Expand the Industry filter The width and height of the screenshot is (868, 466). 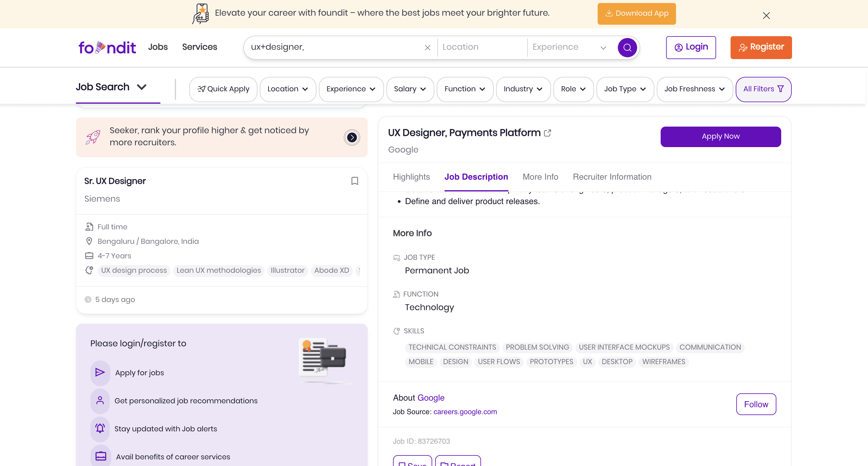(523, 89)
